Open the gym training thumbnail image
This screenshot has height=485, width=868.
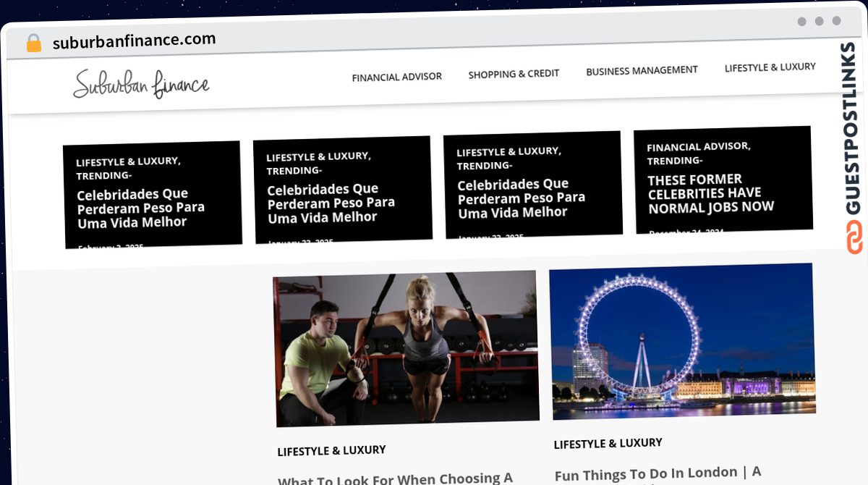click(x=406, y=348)
